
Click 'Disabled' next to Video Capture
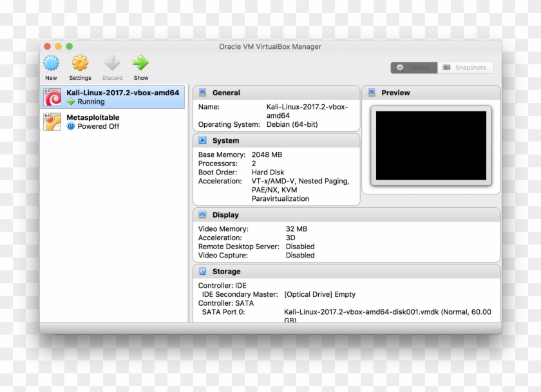tap(300, 255)
